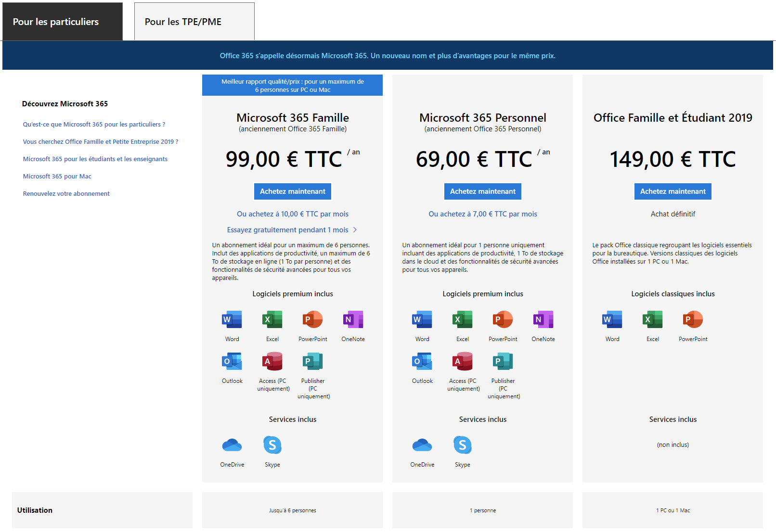The image size is (776, 532).
Task: Click the Publisher icon under Microsoft 365 Personnel
Action: click(x=503, y=361)
